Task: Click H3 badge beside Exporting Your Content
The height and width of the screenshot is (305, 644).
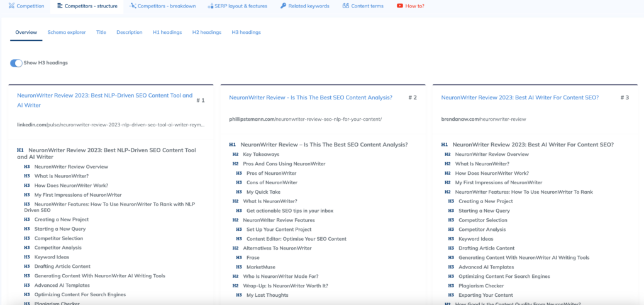Action: tap(451, 295)
